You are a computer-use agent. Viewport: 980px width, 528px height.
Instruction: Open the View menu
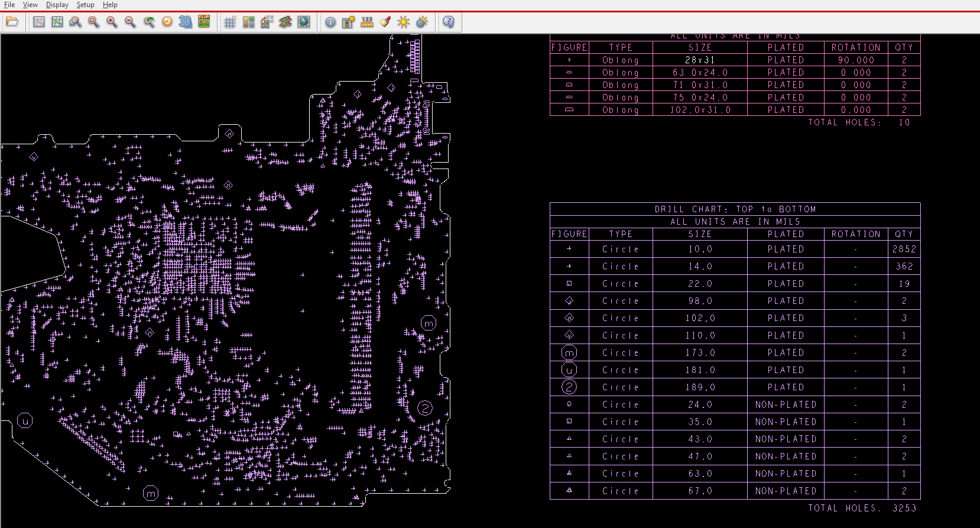click(x=30, y=5)
